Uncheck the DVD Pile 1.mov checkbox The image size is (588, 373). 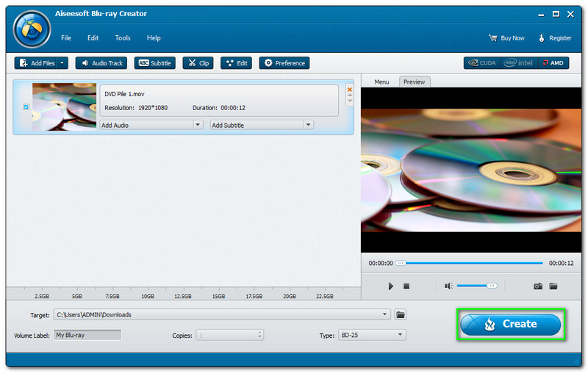(x=26, y=107)
